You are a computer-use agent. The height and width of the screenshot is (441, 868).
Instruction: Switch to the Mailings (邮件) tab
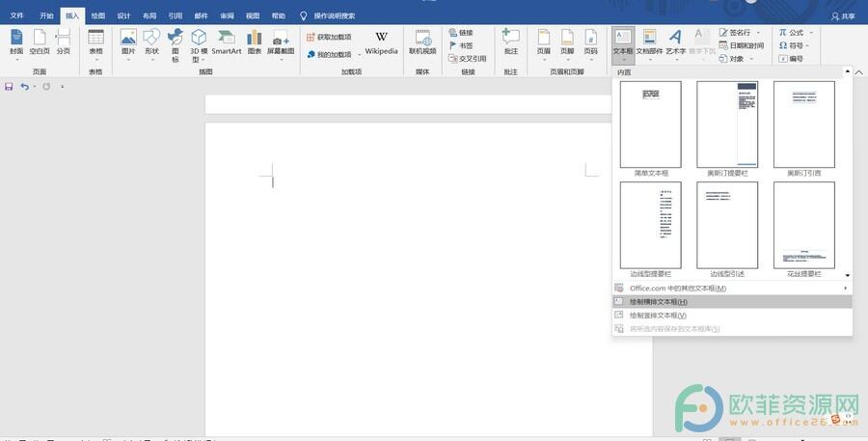tap(201, 16)
